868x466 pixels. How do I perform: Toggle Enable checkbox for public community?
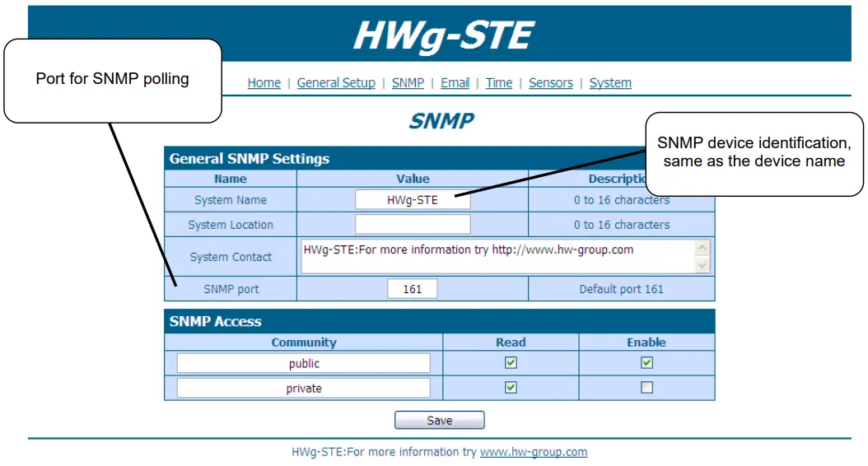[646, 362]
